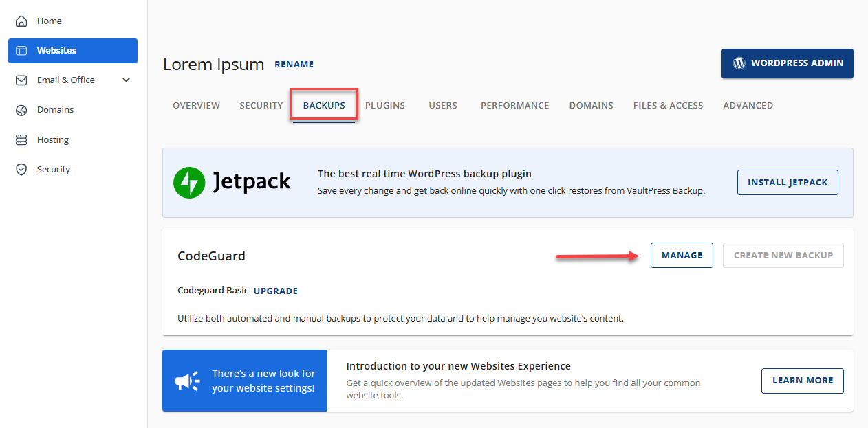Click the Hosting server icon
This screenshot has width=868, height=428.
point(21,140)
